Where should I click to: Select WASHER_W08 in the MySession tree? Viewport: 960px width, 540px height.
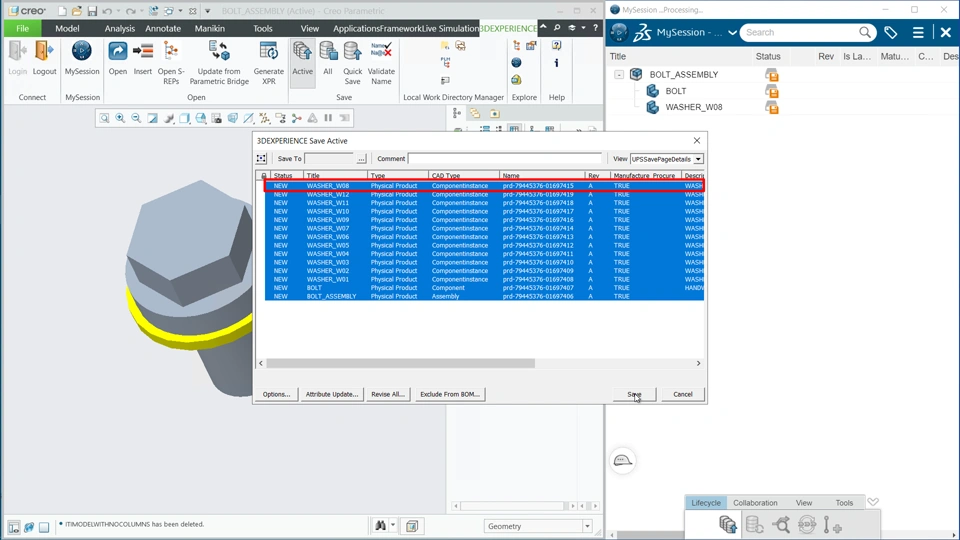coord(694,107)
